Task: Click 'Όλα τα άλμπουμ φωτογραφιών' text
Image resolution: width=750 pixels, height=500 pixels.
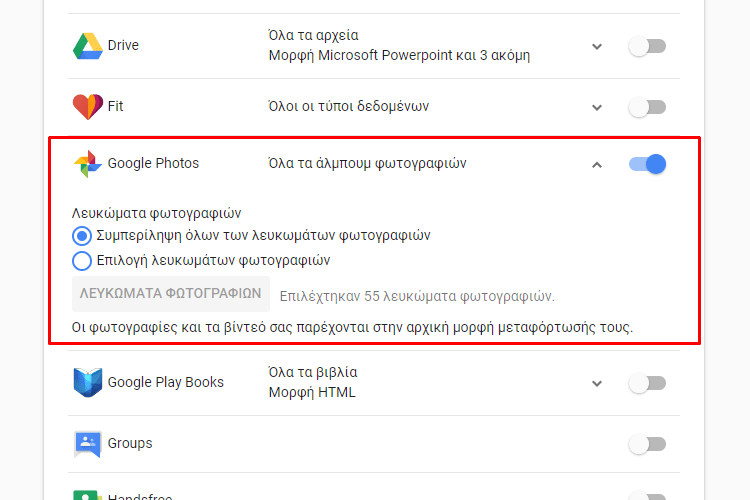Action: [x=367, y=164]
